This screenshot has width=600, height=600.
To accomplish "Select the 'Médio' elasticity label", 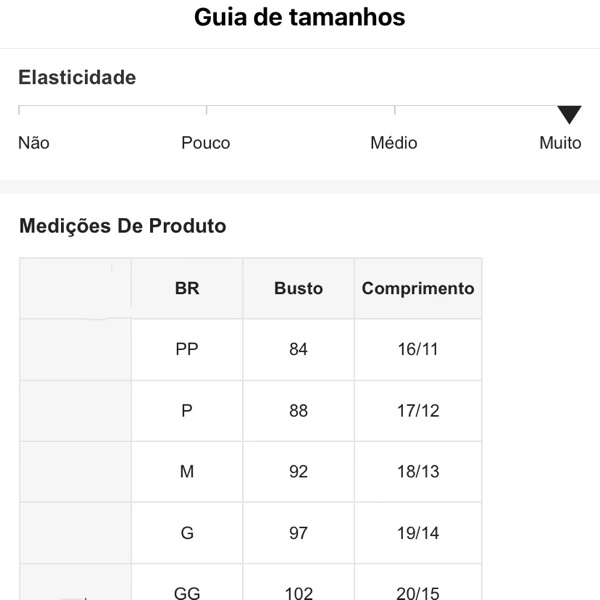I will coord(393,143).
